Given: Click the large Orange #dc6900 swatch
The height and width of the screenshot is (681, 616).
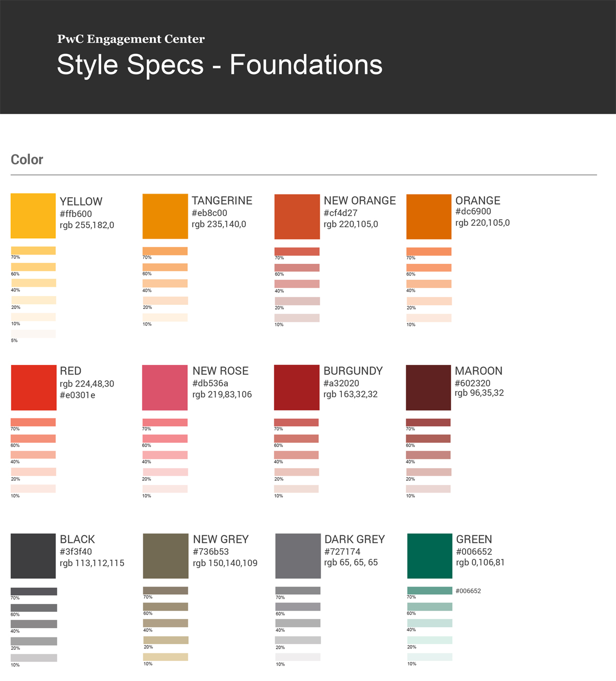Looking at the screenshot, I should point(429,217).
